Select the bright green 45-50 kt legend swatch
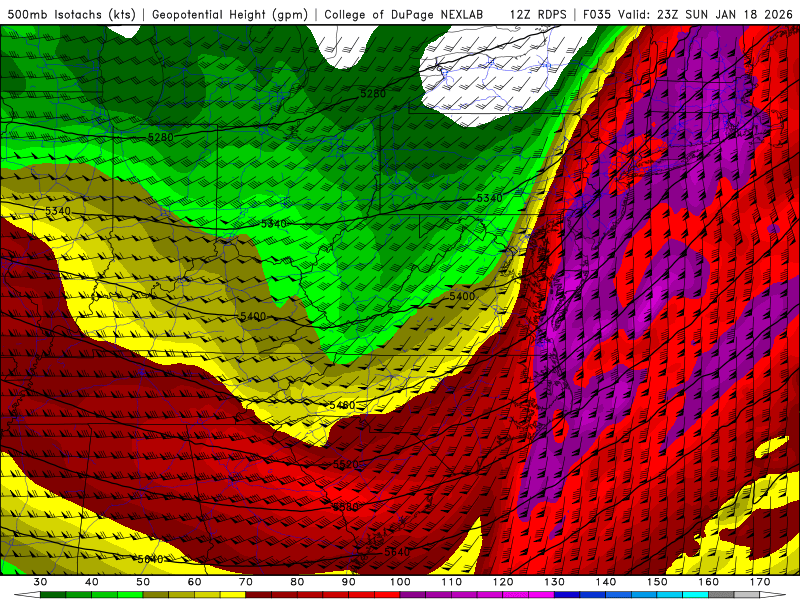Viewport: 800px width, 600px height. [130, 595]
